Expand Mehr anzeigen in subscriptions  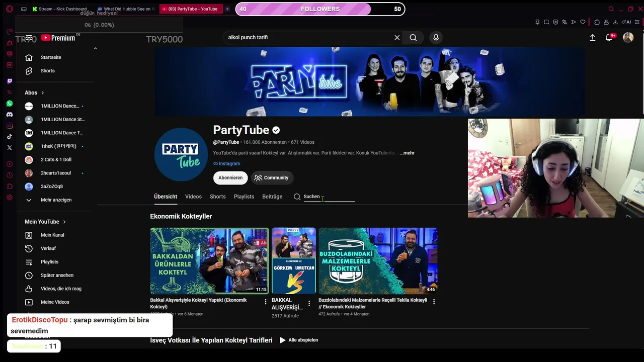point(55,200)
